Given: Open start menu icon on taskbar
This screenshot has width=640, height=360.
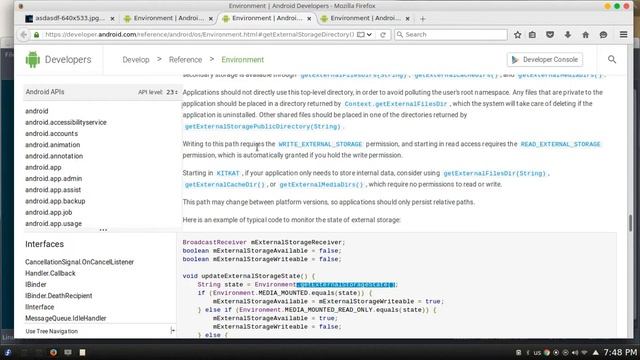Looking at the screenshot, I should (8, 352).
